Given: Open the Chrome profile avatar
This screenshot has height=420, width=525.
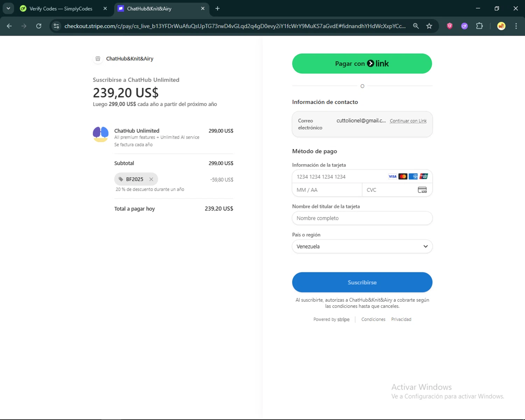Looking at the screenshot, I should (x=501, y=26).
